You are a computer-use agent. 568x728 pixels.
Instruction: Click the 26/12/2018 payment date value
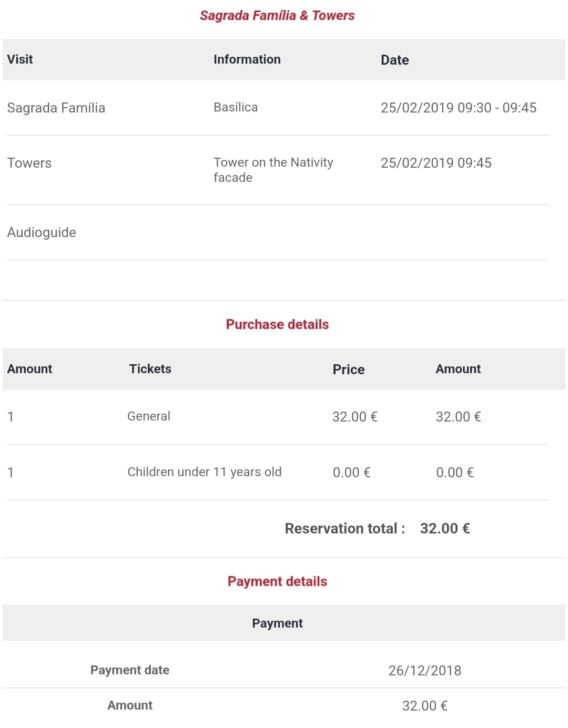point(424,671)
